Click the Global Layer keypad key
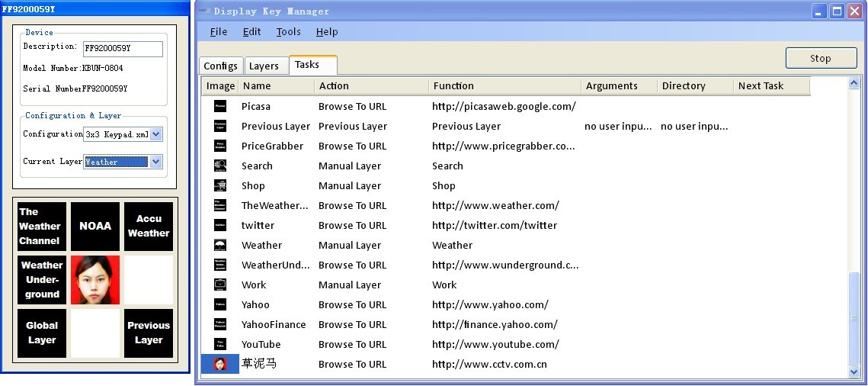The image size is (868, 386). tap(41, 333)
